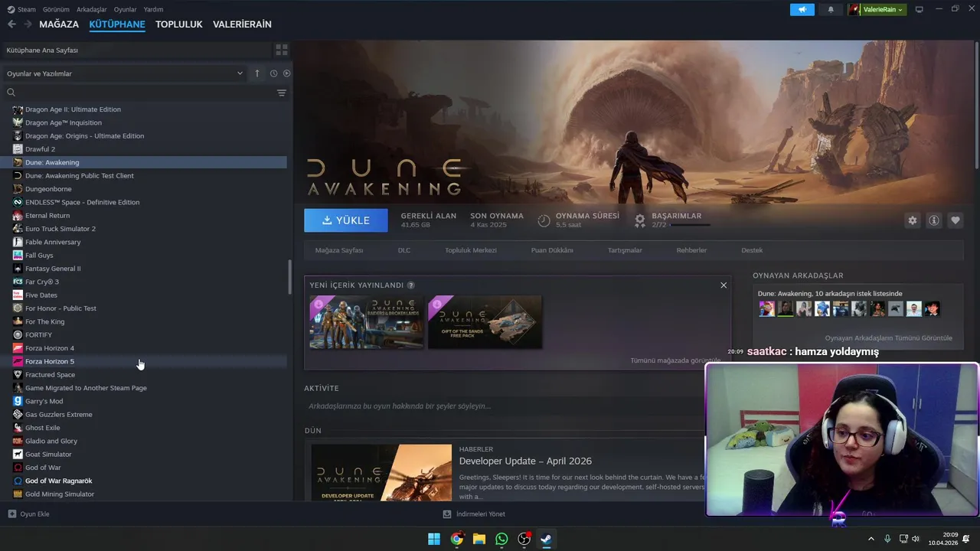Select the first friend avatar in wishlist row
Viewport: 980px width, 551px height.
[766, 308]
